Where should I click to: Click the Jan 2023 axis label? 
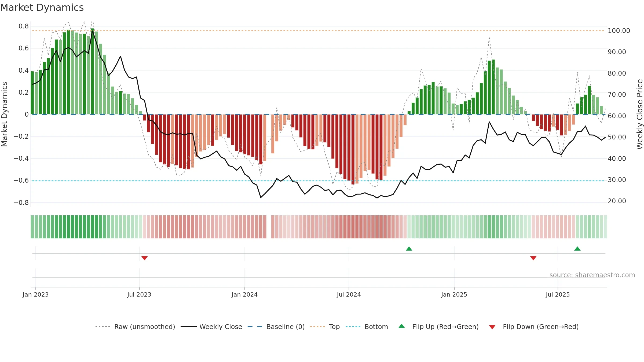tap(36, 294)
